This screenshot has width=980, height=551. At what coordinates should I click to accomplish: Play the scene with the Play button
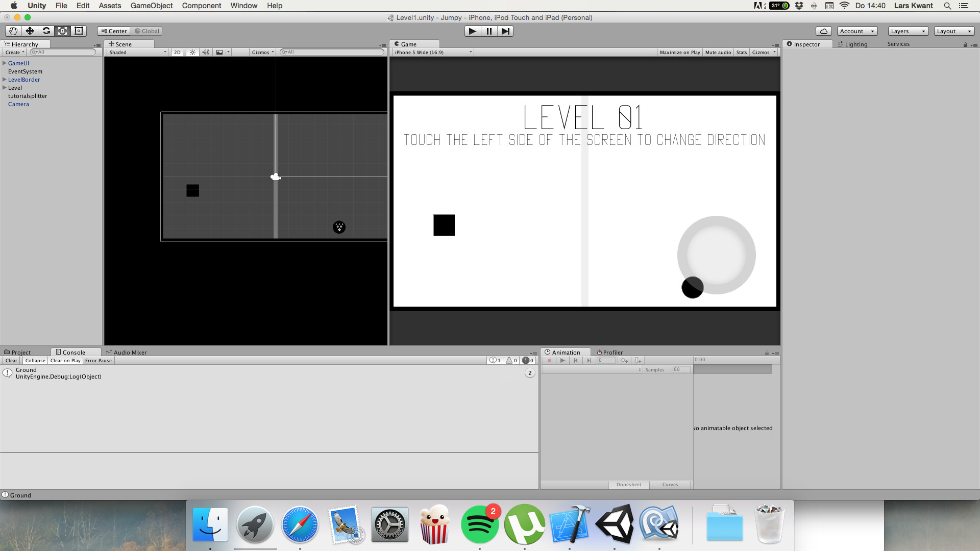click(x=472, y=31)
